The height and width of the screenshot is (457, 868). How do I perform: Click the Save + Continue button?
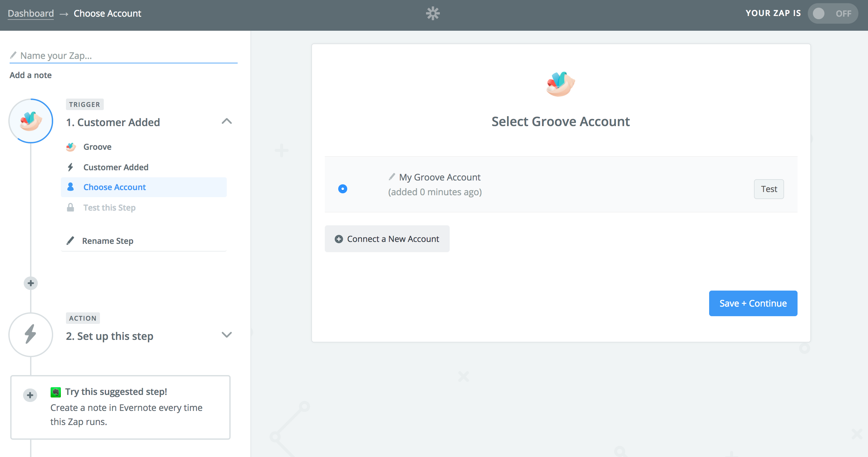[x=753, y=303]
